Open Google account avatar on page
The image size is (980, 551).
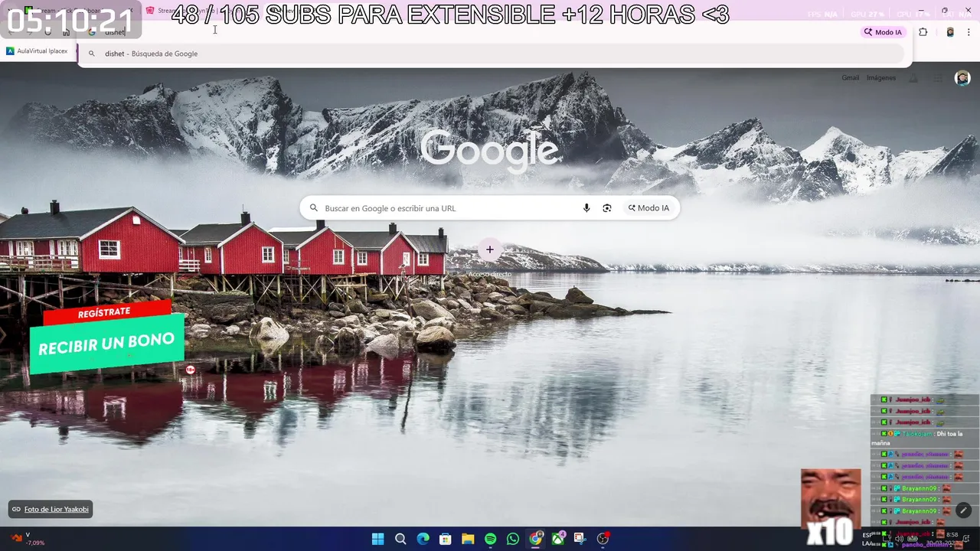pos(962,78)
